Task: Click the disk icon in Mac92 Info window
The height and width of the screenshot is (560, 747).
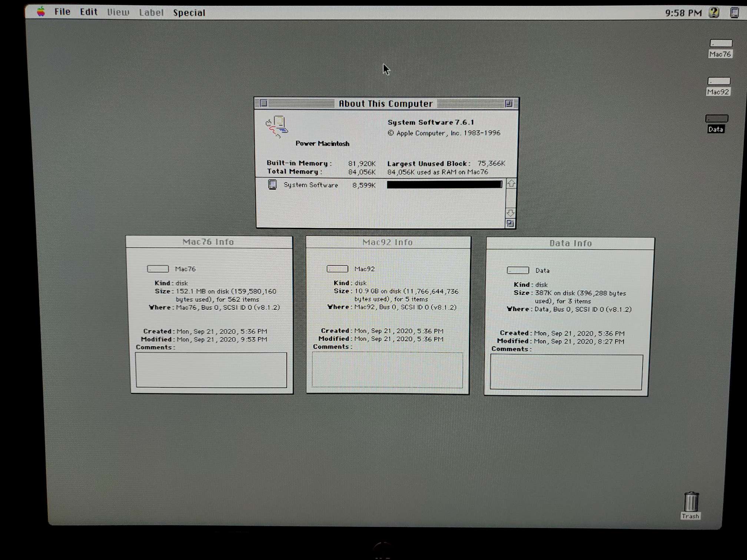Action: coord(337,269)
